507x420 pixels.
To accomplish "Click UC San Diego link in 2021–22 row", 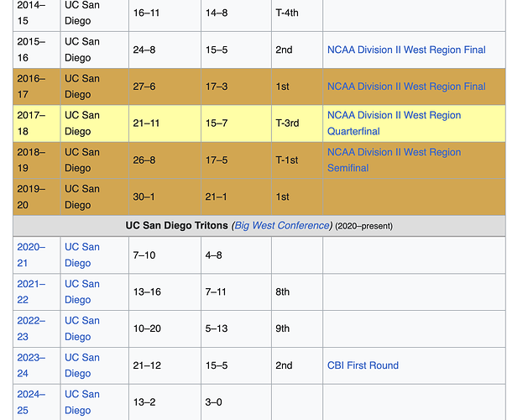I will [82, 291].
